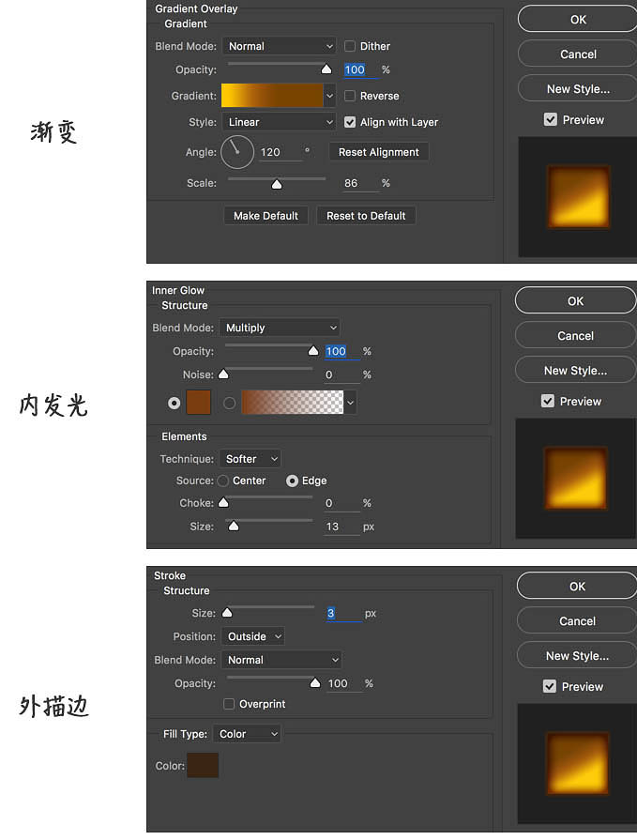The image size is (637, 840).
Task: Expand Inner Glow gradient picker arrow
Action: coord(350,403)
